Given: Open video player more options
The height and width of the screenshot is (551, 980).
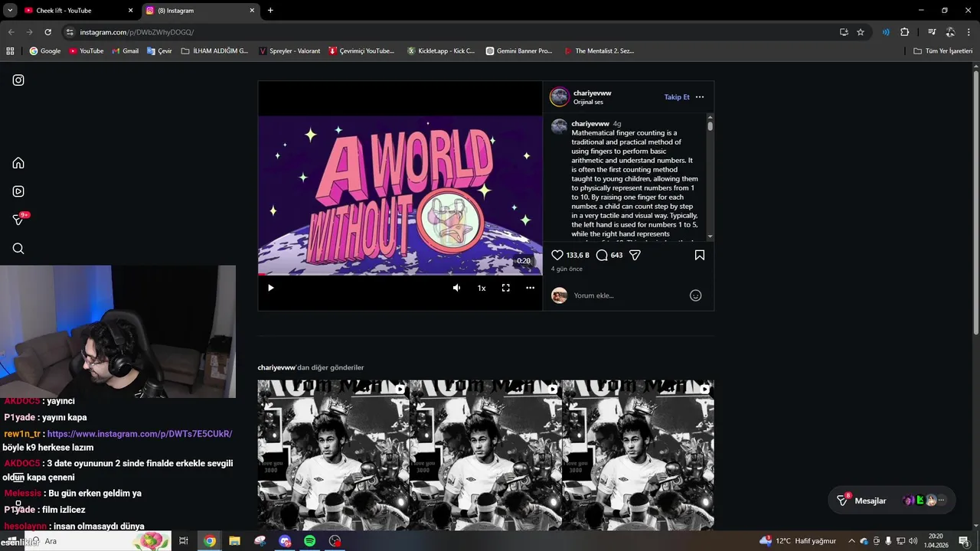Looking at the screenshot, I should click(530, 288).
